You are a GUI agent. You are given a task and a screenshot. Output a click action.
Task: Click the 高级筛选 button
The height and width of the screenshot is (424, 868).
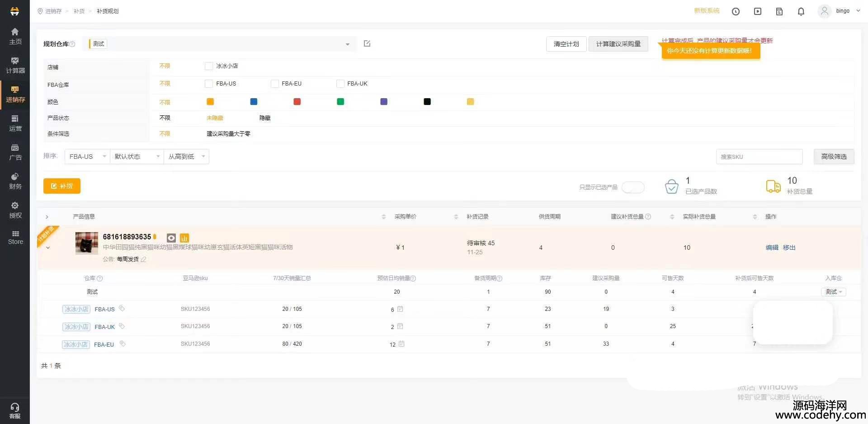point(834,157)
